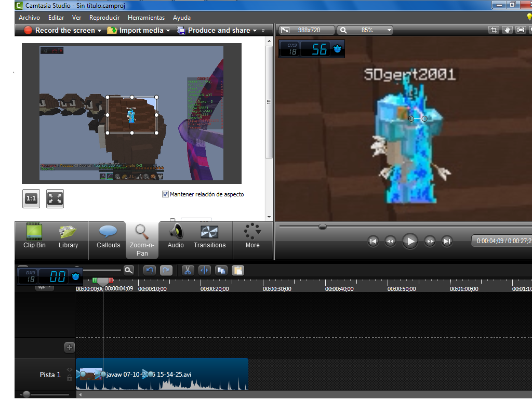The image size is (532, 399).
Task: Select the javaw 07-10 avi clip
Action: point(162,374)
